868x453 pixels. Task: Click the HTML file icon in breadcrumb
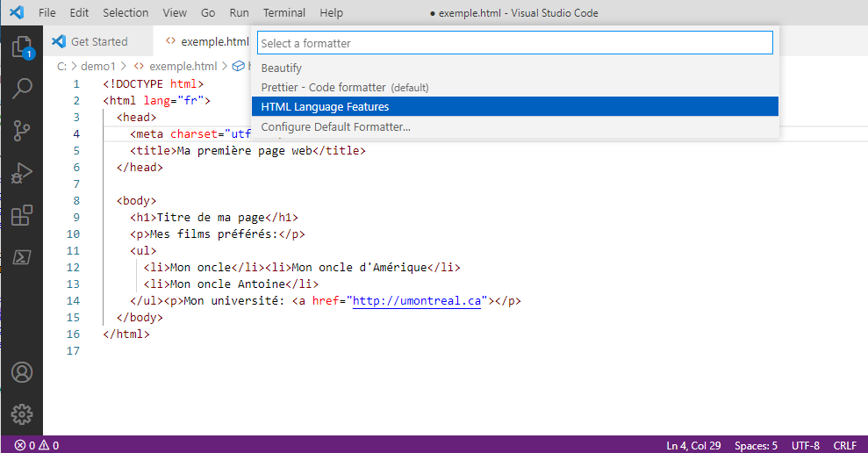pos(139,66)
